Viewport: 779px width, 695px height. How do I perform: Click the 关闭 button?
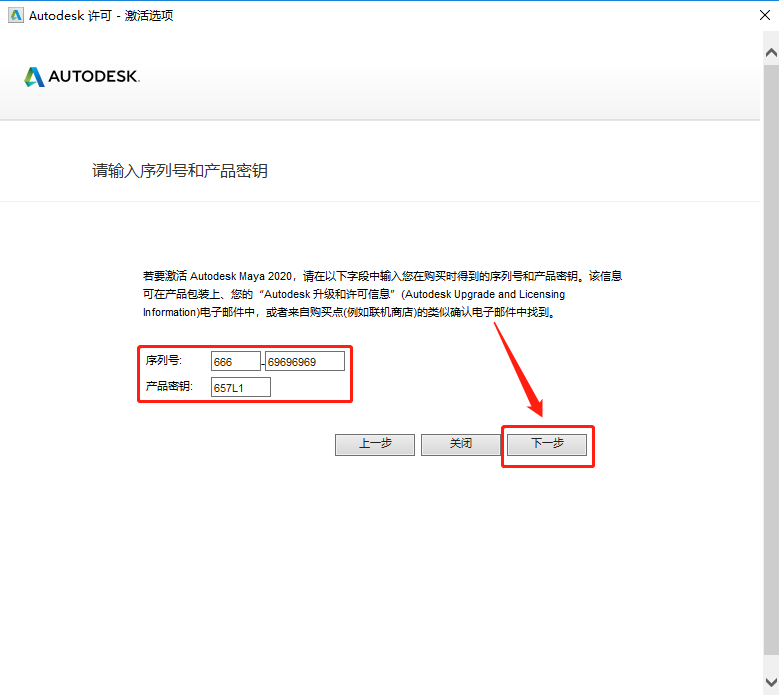click(x=461, y=445)
